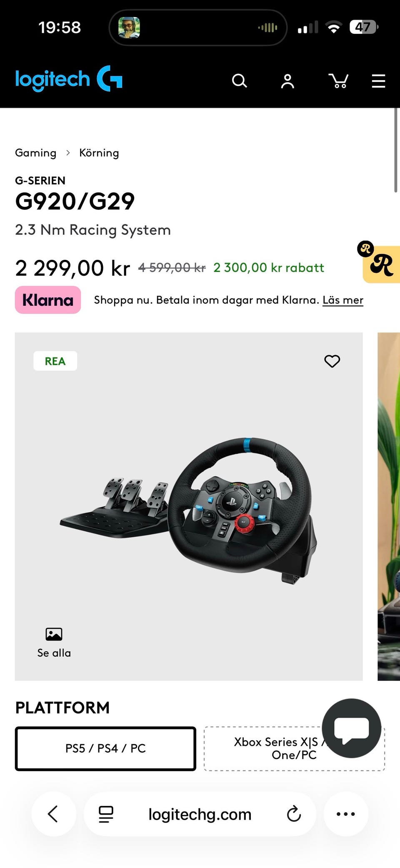400x868 pixels.
Task: View the shopping cart
Action: [x=338, y=81]
